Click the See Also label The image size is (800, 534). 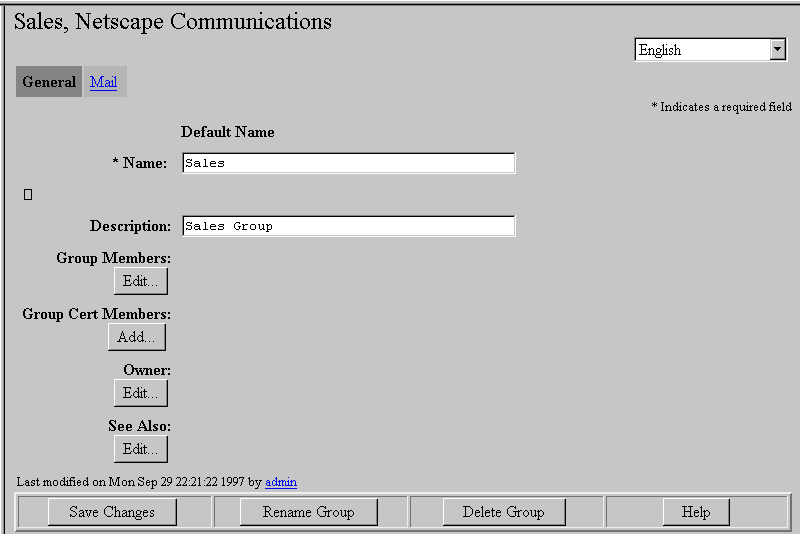point(139,426)
